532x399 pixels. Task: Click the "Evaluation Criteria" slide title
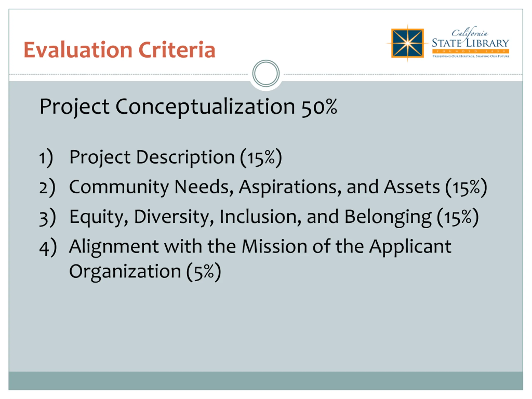pos(119,50)
